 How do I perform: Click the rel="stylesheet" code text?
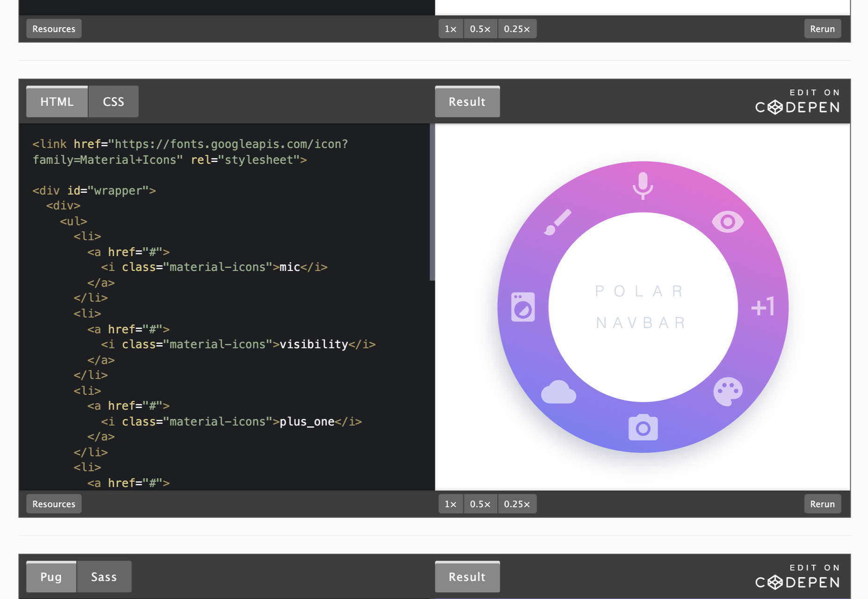[245, 160]
